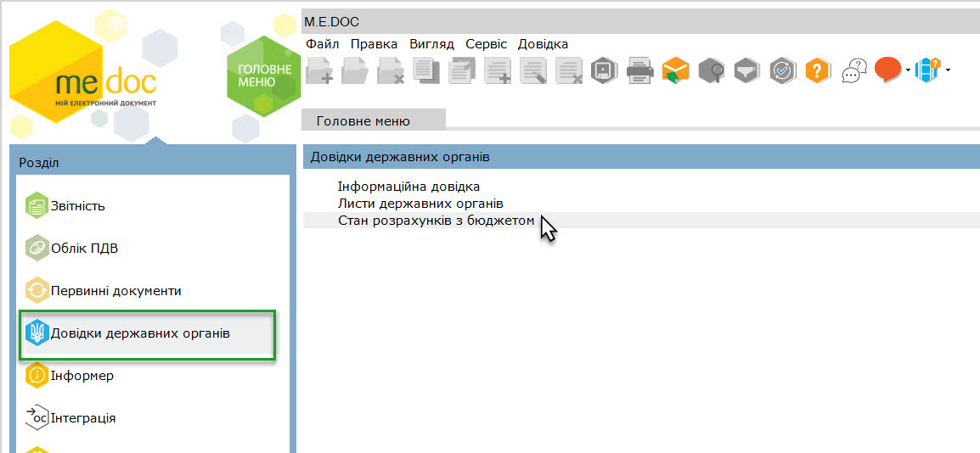Image resolution: width=980 pixels, height=453 pixels.
Task: Click the export document arrow icon
Action: click(462, 70)
